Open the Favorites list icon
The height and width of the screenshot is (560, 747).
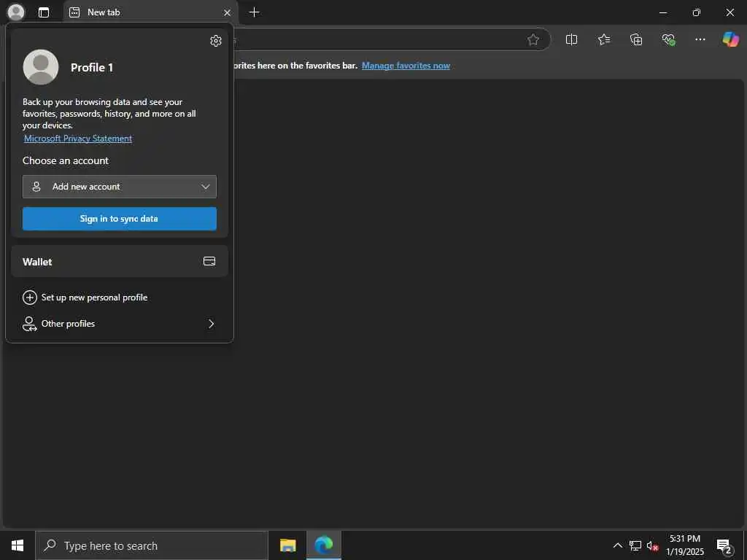point(603,39)
